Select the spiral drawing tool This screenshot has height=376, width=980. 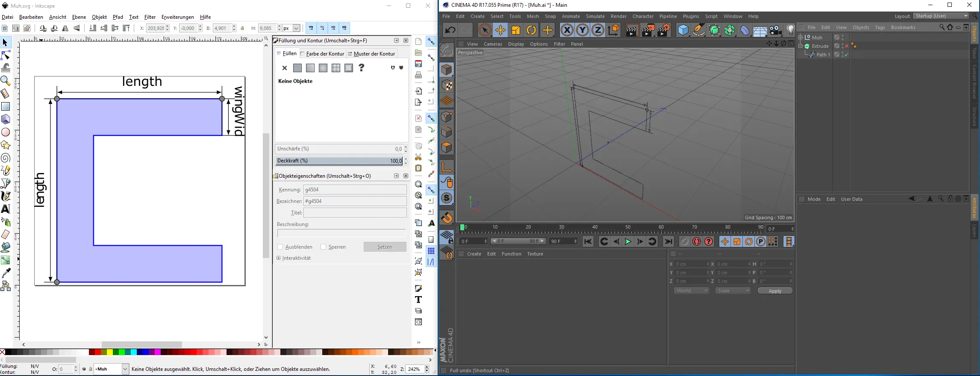click(x=6, y=158)
